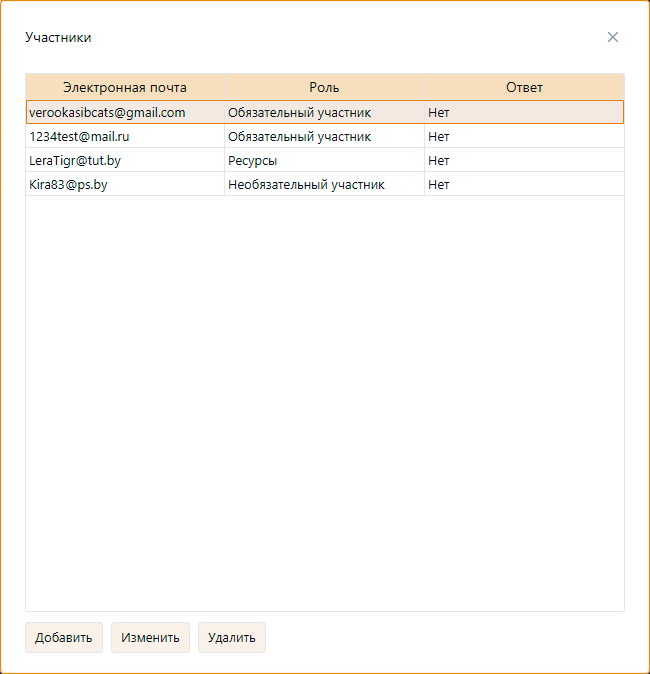Click the Ответ column header
The image size is (650, 674).
pyautogui.click(x=524, y=87)
